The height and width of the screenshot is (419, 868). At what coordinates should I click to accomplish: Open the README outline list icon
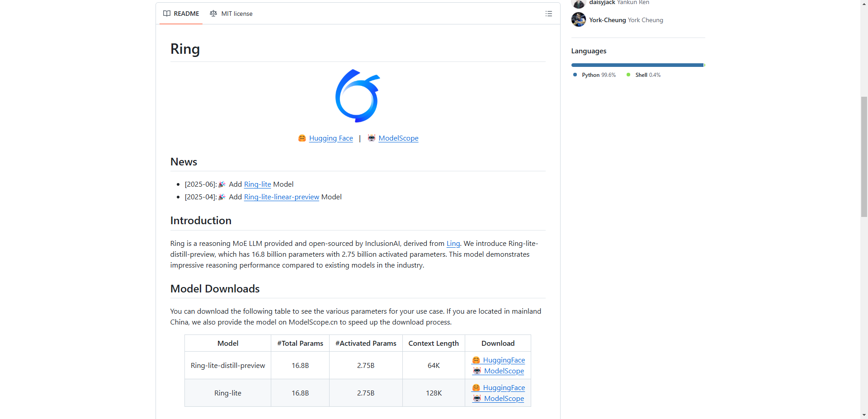click(548, 14)
